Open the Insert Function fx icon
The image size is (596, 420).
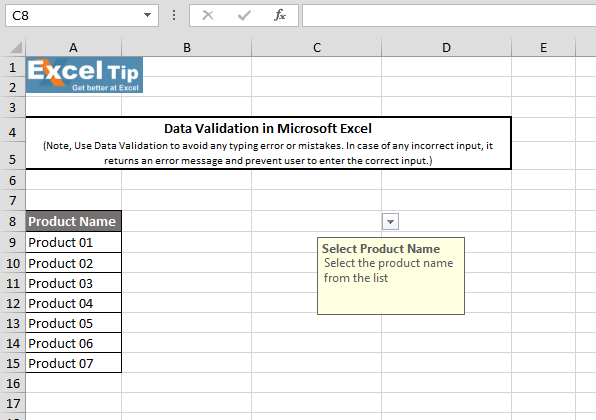click(x=280, y=16)
